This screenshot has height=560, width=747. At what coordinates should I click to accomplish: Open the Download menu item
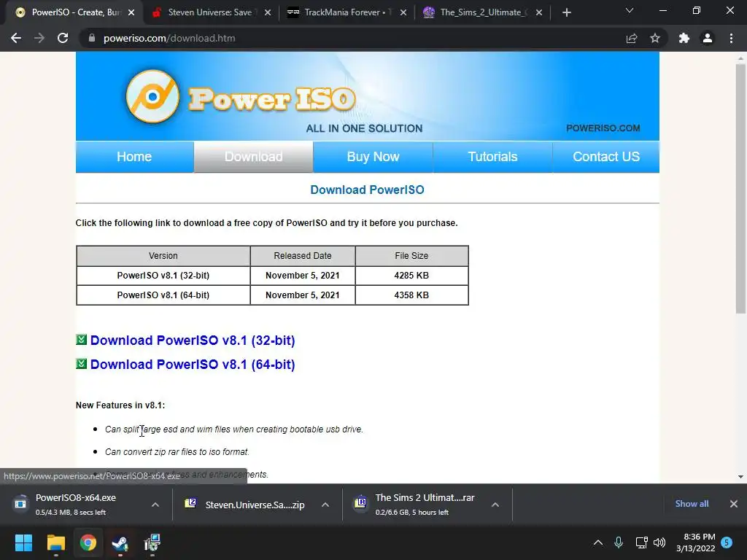pos(253,157)
